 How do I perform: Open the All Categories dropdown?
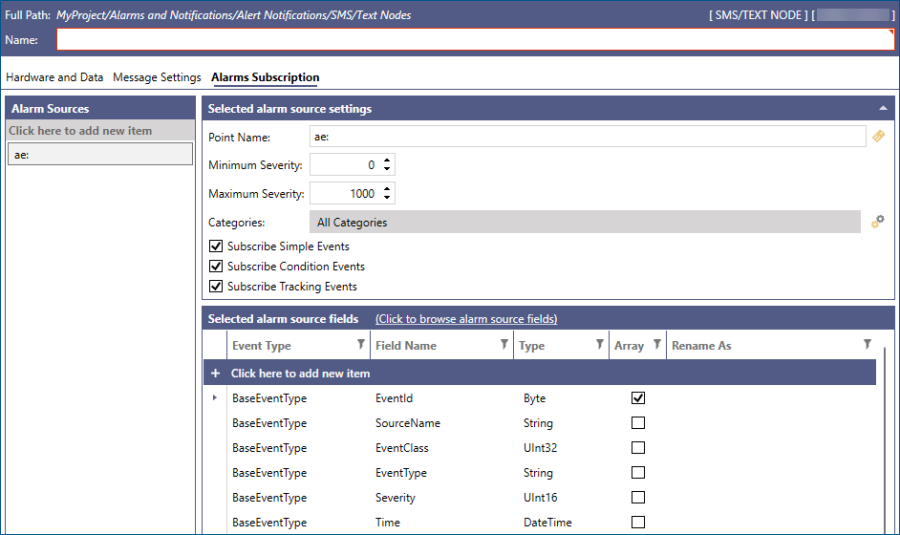coord(585,222)
